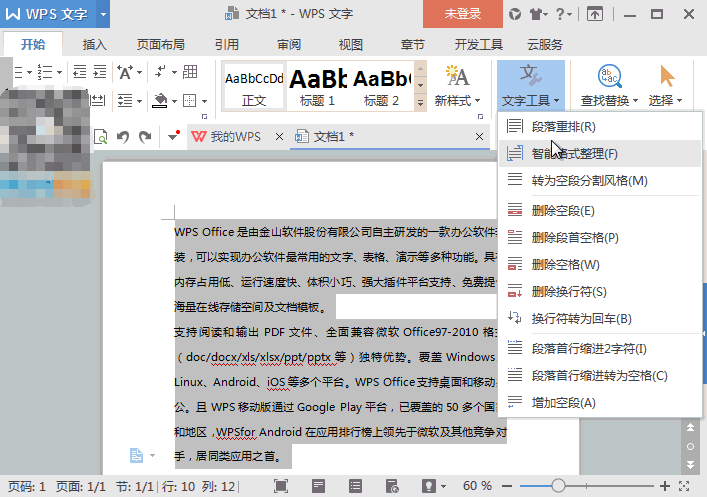Screen dimensions: 707x497
Task: Click the print preview icon
Action: 100,137
